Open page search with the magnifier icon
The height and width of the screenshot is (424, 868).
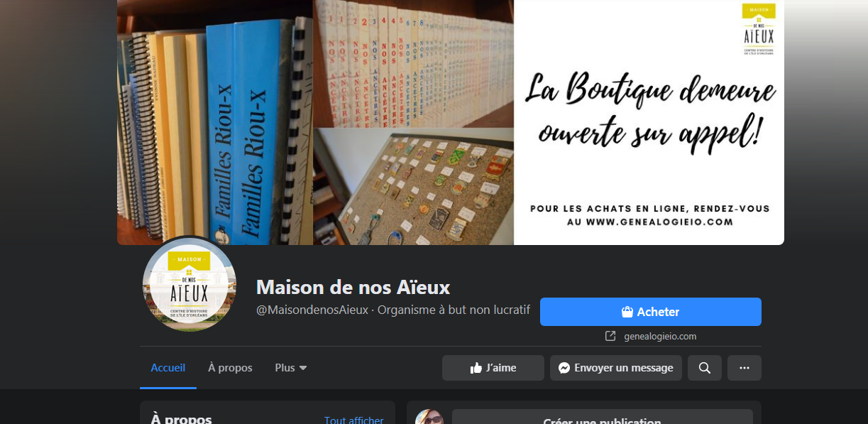pos(705,368)
